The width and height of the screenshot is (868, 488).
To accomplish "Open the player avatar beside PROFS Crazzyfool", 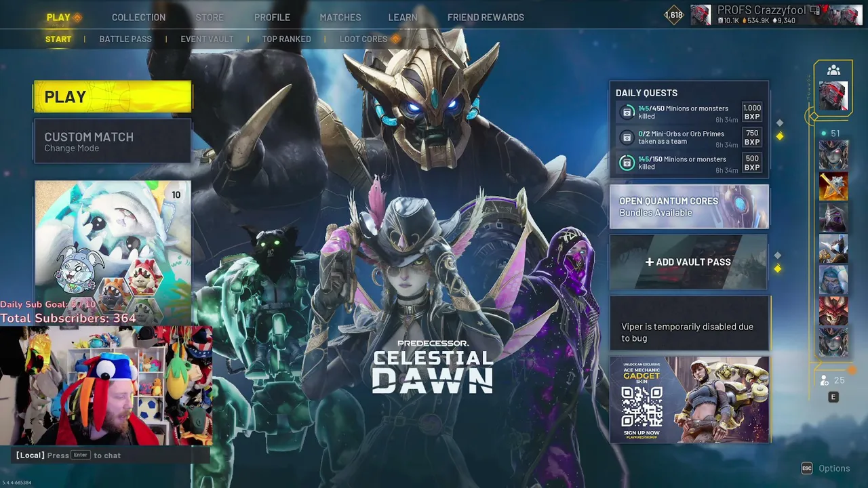I will [701, 15].
